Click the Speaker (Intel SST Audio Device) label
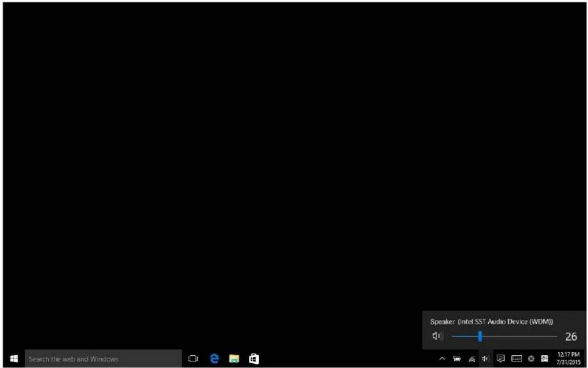The image size is (588, 368). click(x=491, y=322)
